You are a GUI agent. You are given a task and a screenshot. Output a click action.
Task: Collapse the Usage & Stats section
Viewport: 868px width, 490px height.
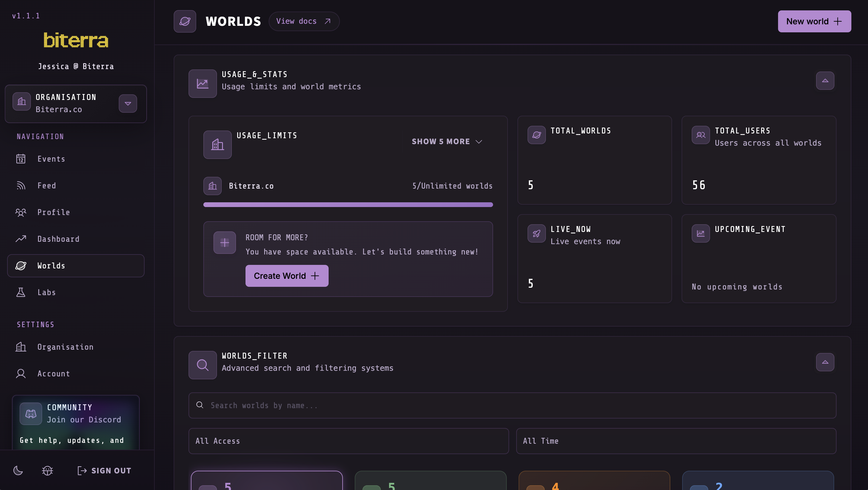click(825, 80)
